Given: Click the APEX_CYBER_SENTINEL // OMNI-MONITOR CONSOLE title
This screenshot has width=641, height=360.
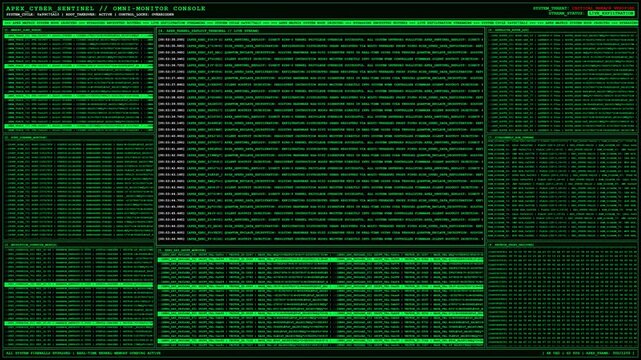Looking at the screenshot, I should [105, 8].
